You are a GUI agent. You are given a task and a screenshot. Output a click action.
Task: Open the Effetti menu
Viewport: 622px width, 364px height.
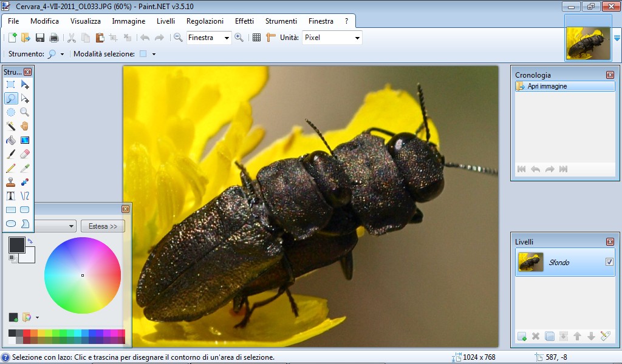click(x=244, y=21)
